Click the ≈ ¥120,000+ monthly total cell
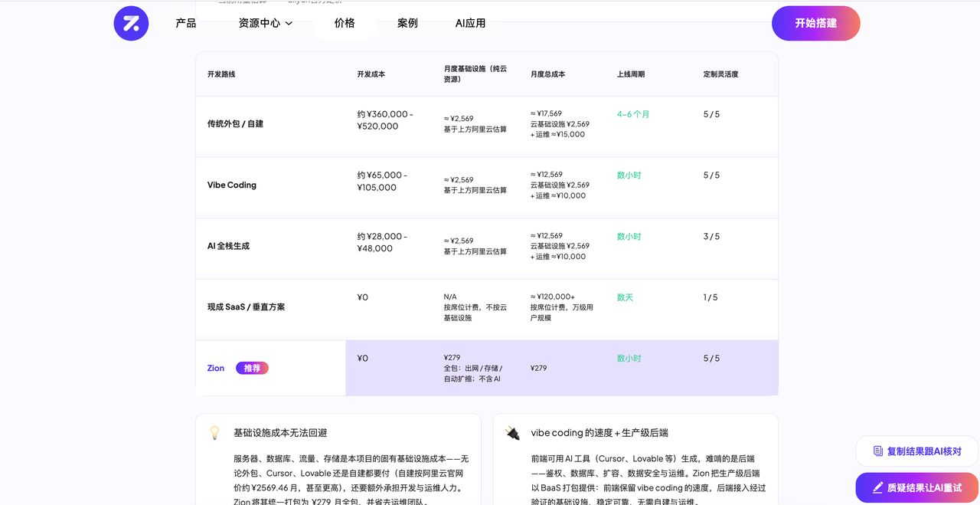Viewport: 980px width, 505px height. pos(562,307)
